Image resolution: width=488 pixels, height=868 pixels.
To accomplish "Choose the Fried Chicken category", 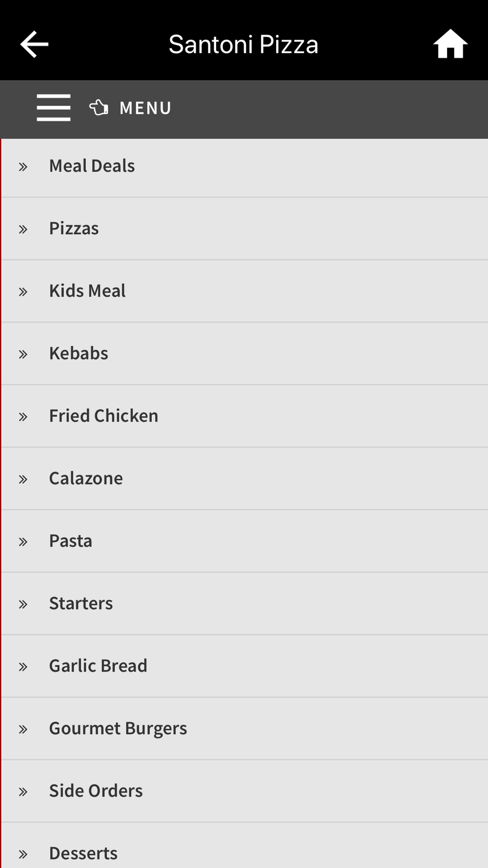I will (103, 416).
